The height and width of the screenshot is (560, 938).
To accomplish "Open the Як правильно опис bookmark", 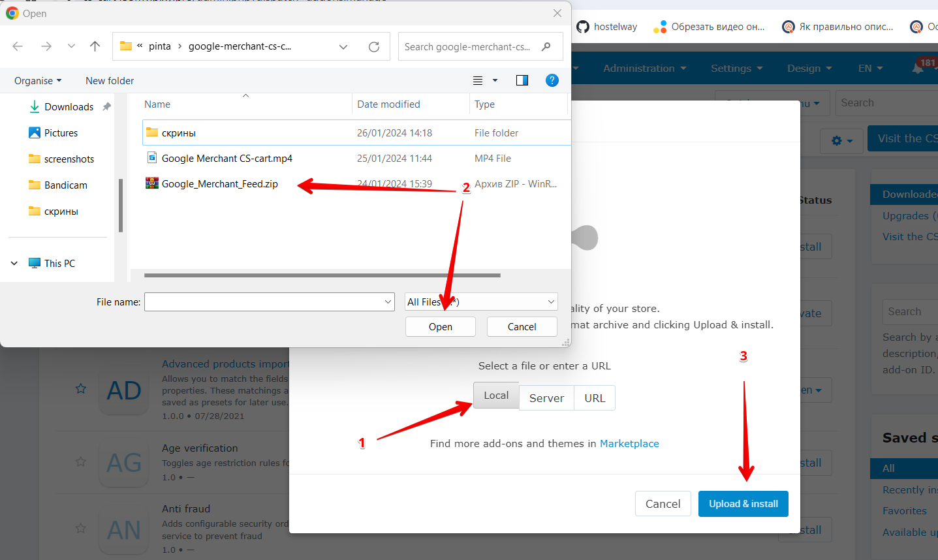I will [837, 27].
